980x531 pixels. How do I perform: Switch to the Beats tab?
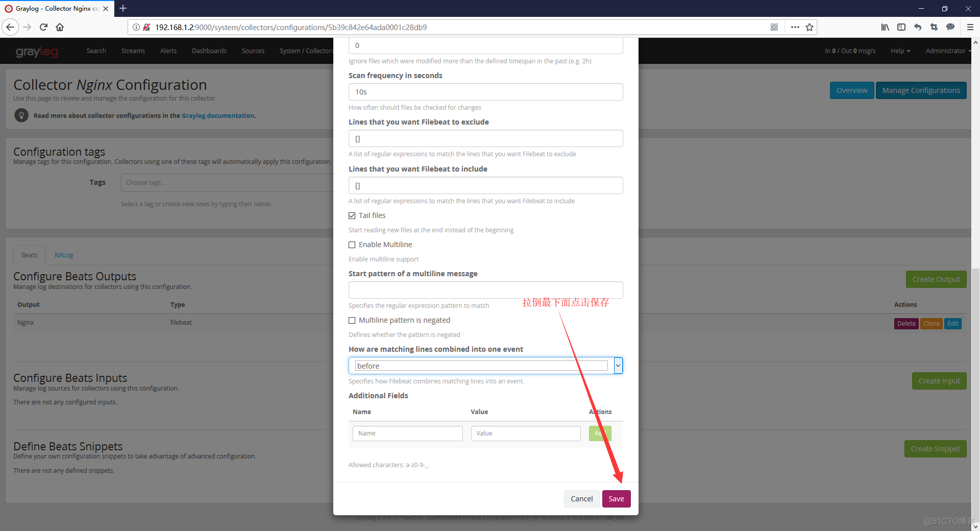(x=29, y=255)
